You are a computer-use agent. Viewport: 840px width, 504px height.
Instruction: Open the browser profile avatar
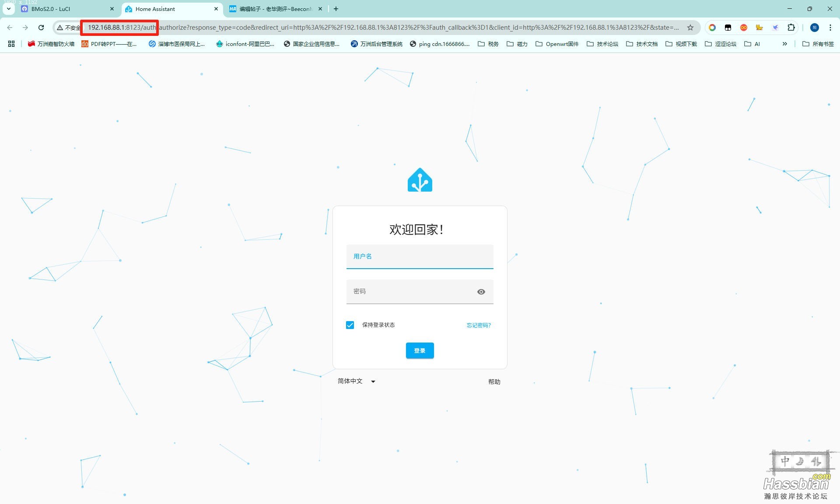click(x=815, y=28)
